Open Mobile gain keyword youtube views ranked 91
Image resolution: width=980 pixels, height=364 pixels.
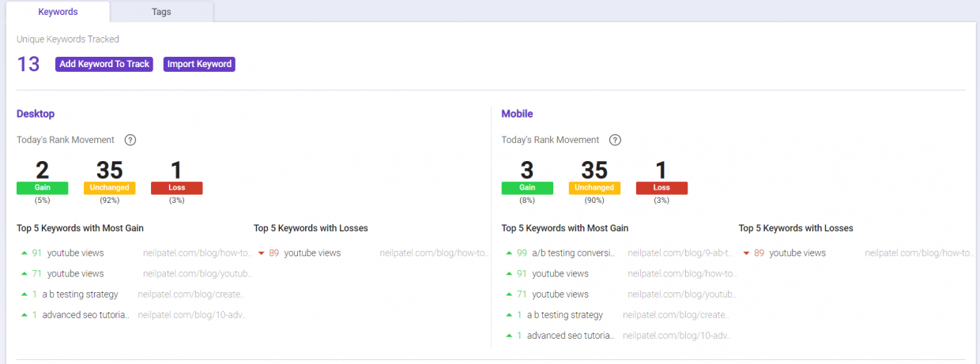(560, 273)
